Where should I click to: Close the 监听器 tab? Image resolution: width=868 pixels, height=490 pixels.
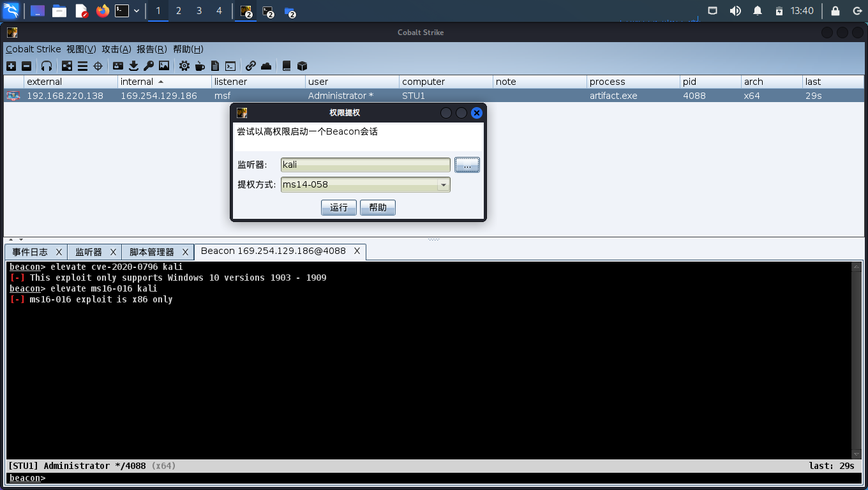pos(113,252)
